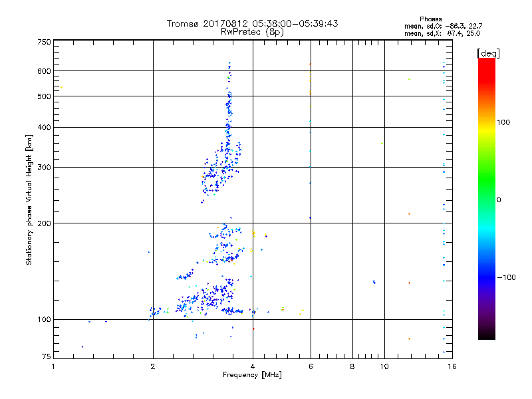Click the green point near 10 MHz, 360 km
Viewport: 532px width, 399px height.
pyautogui.click(x=382, y=144)
